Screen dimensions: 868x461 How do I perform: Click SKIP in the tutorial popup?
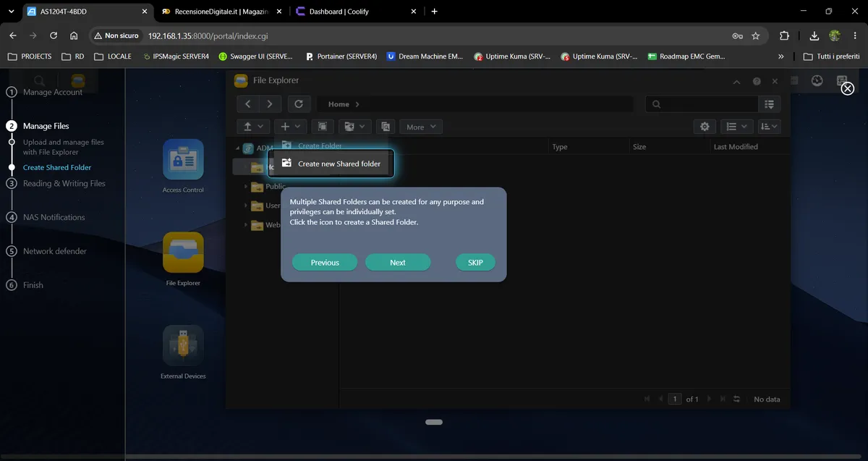pyautogui.click(x=475, y=262)
